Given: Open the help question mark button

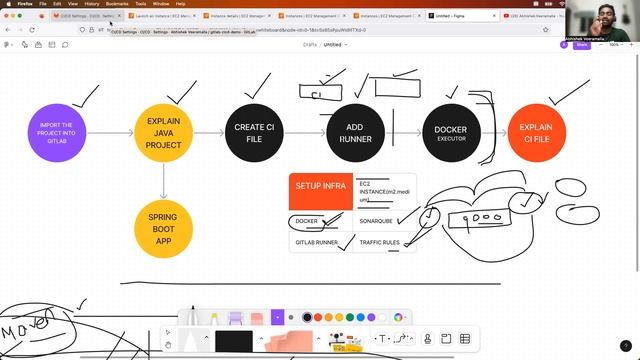Looking at the screenshot, I should coord(626,346).
